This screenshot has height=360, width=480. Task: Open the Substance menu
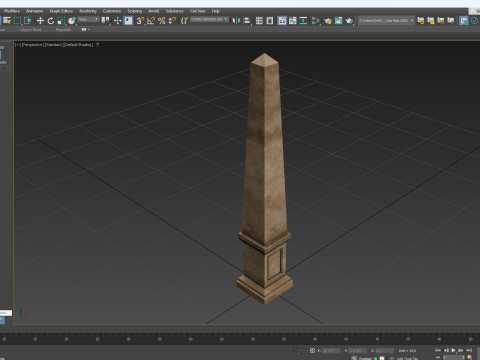[175, 11]
